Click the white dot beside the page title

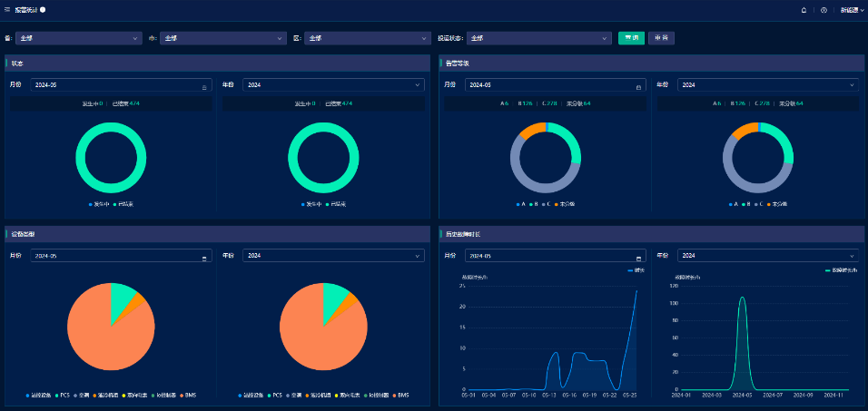click(43, 9)
